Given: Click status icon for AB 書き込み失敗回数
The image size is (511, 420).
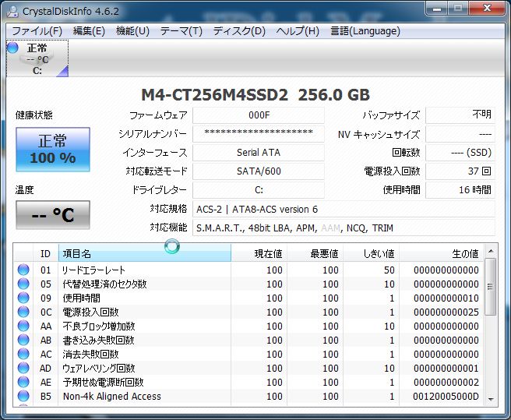Looking at the screenshot, I should pos(23,340).
